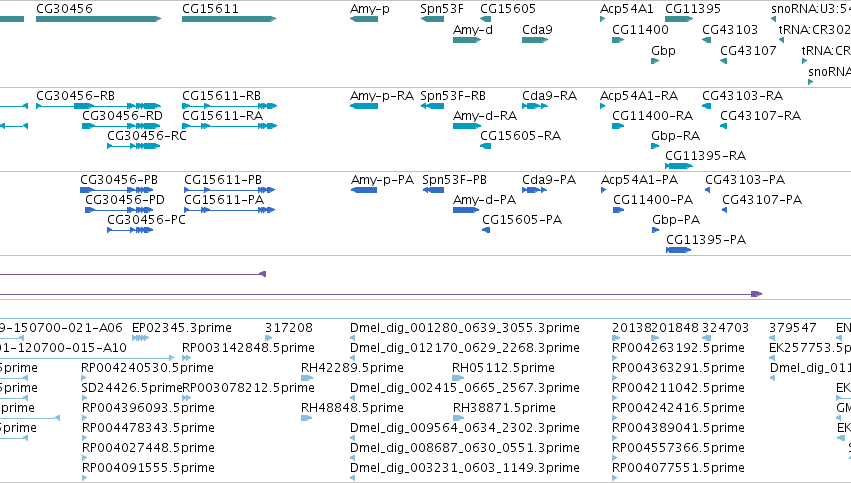Viewport: 851px width, 483px height.
Task: Select the Cda9 gene feature bar
Action: click(535, 40)
